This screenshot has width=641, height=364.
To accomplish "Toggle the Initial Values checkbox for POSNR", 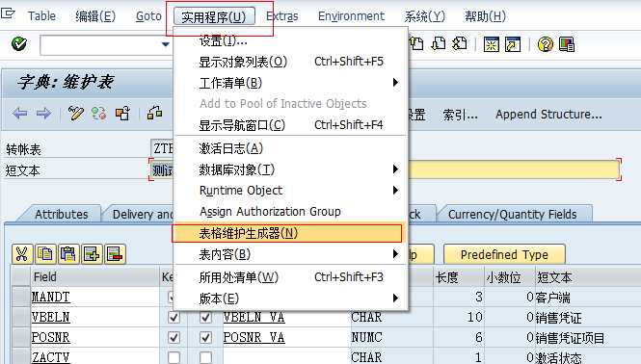I will click(x=205, y=337).
